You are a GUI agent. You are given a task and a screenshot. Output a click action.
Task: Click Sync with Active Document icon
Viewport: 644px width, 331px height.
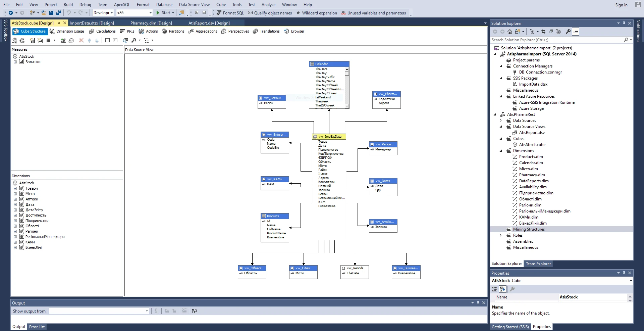[543, 32]
